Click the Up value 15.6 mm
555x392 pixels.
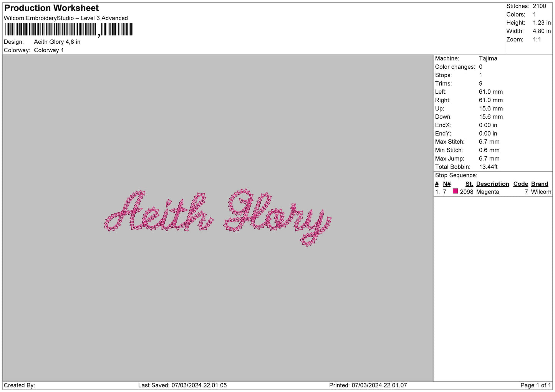pyautogui.click(x=490, y=109)
